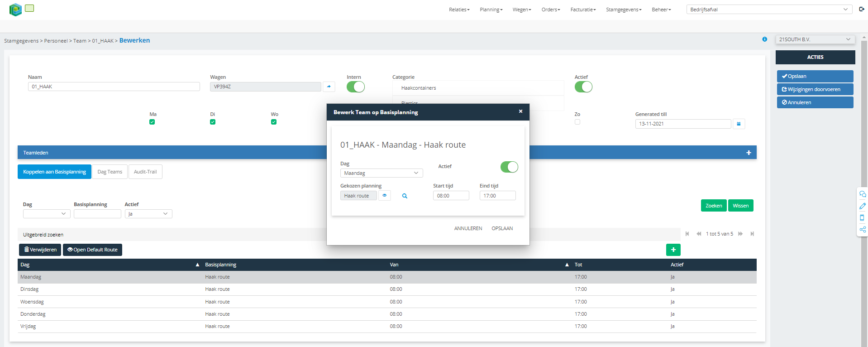Open the Planning menu

tap(491, 10)
